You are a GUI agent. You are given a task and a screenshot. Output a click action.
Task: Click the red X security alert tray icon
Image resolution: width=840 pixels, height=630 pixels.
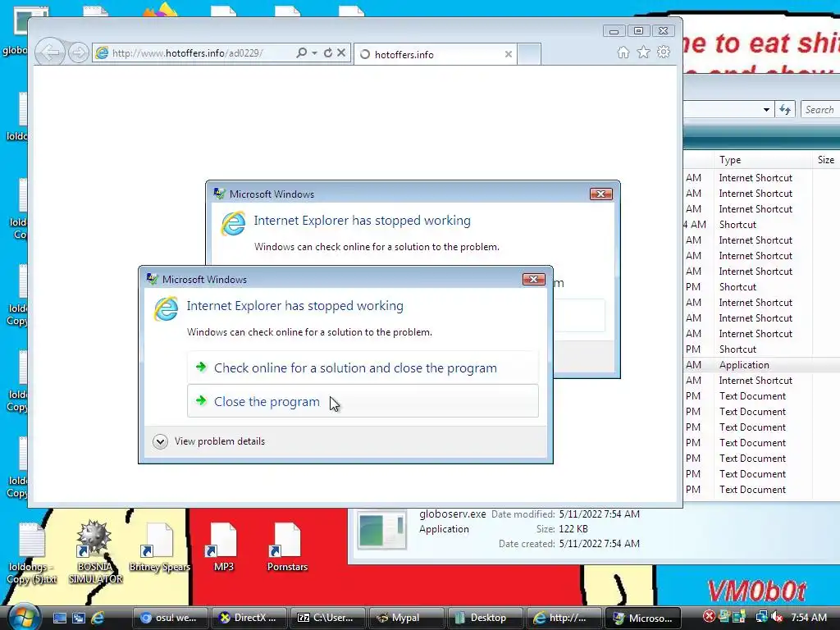(710, 617)
